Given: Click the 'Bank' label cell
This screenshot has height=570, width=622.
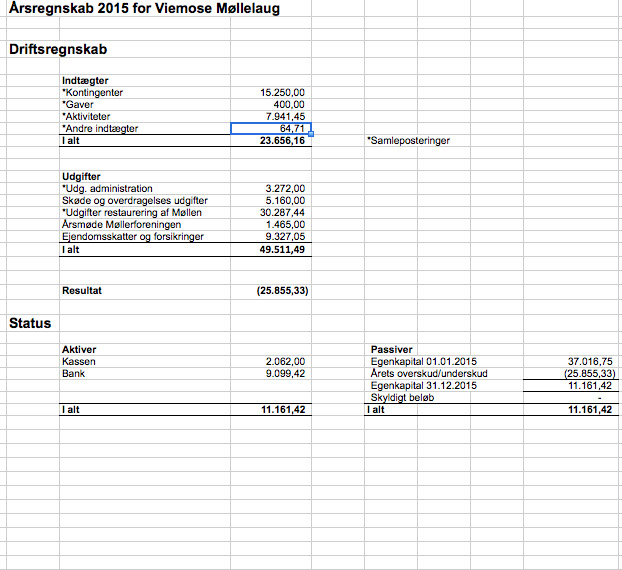Looking at the screenshot, I should [x=73, y=373].
